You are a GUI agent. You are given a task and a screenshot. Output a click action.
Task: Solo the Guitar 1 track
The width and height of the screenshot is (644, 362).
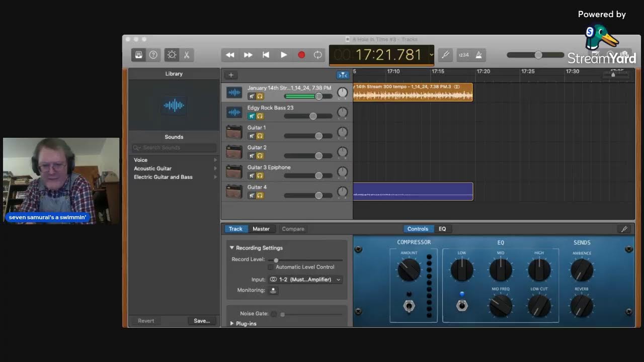tap(260, 136)
